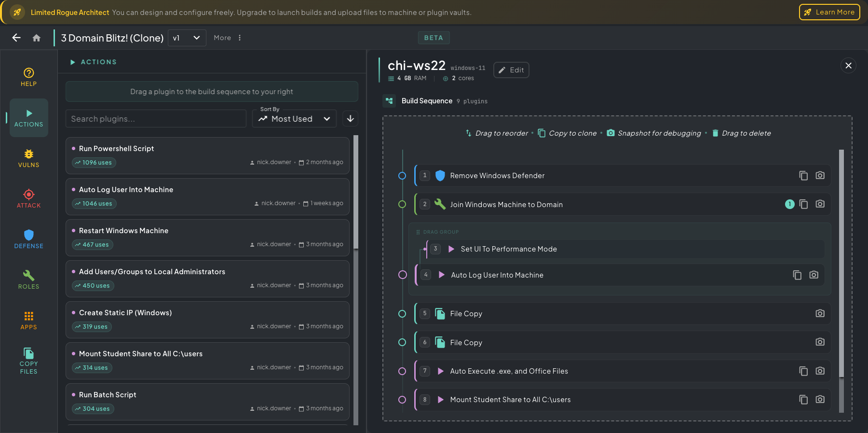Click shield icon on Remove Windows Defender
Viewport: 868px width, 433px height.
pos(440,176)
